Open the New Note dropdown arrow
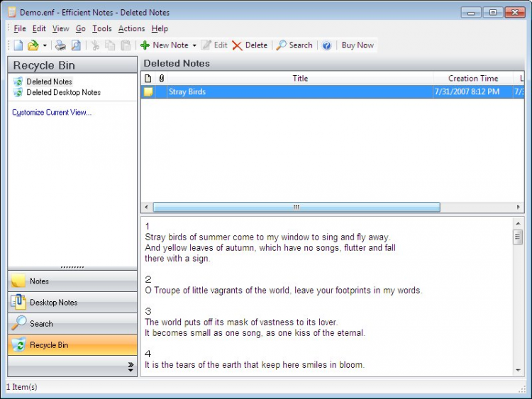532x399 pixels. [194, 45]
